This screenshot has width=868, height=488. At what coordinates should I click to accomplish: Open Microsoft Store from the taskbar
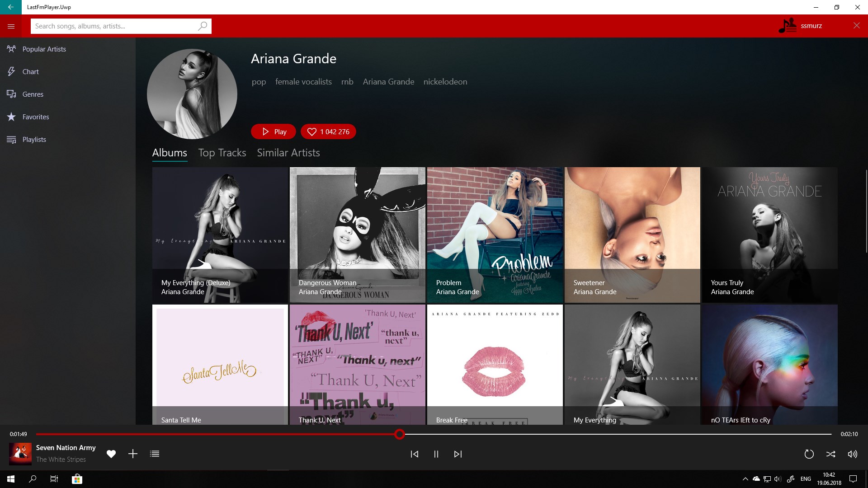point(77,479)
